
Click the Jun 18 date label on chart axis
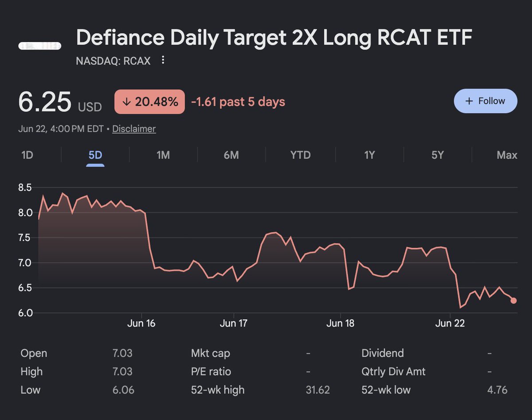point(340,323)
